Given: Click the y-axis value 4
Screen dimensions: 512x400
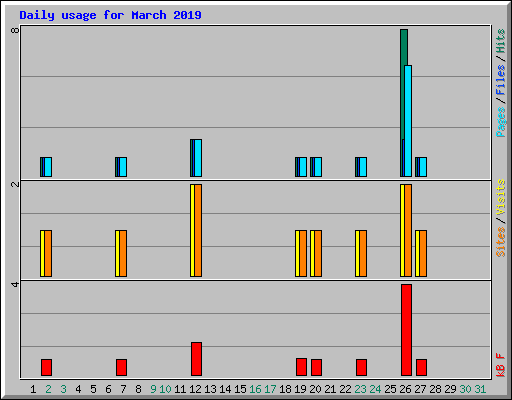Looking at the screenshot, I should pos(15,284).
